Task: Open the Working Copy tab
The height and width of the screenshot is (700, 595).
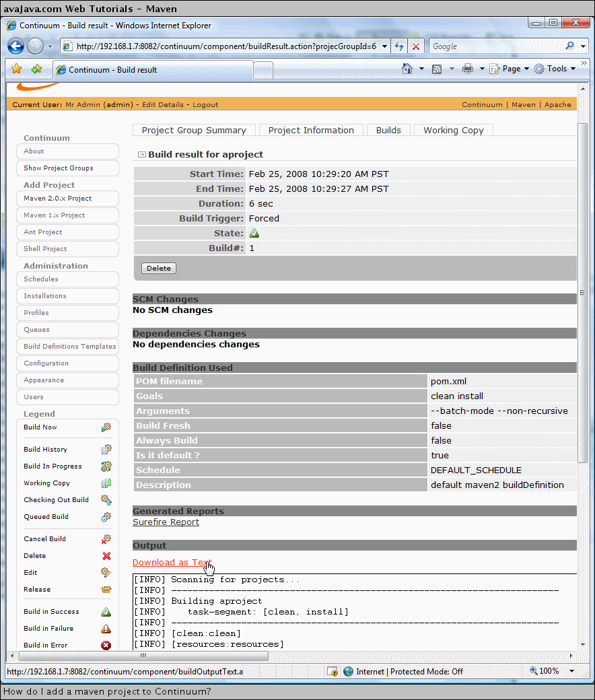Action: coord(453,131)
